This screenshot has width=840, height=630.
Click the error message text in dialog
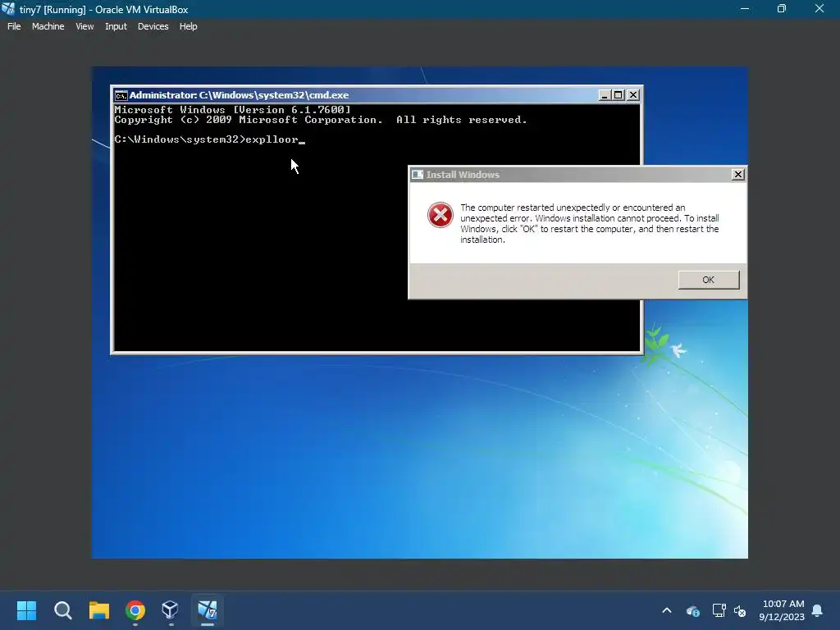click(589, 223)
